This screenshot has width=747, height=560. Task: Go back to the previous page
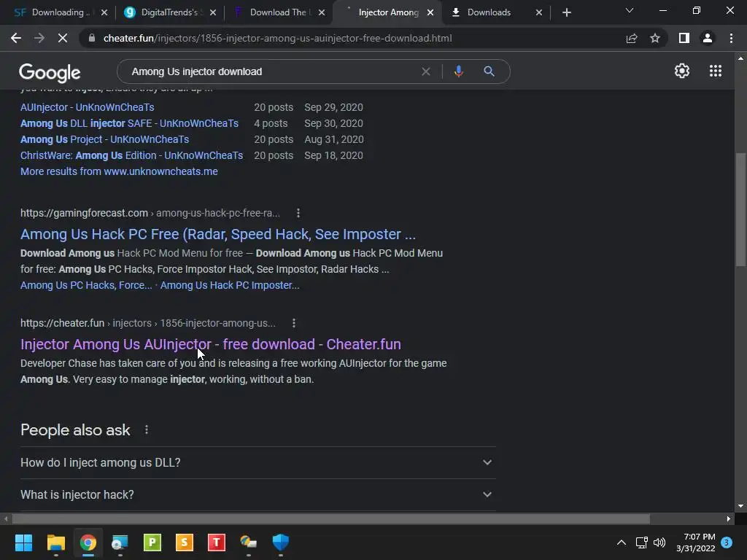16,38
